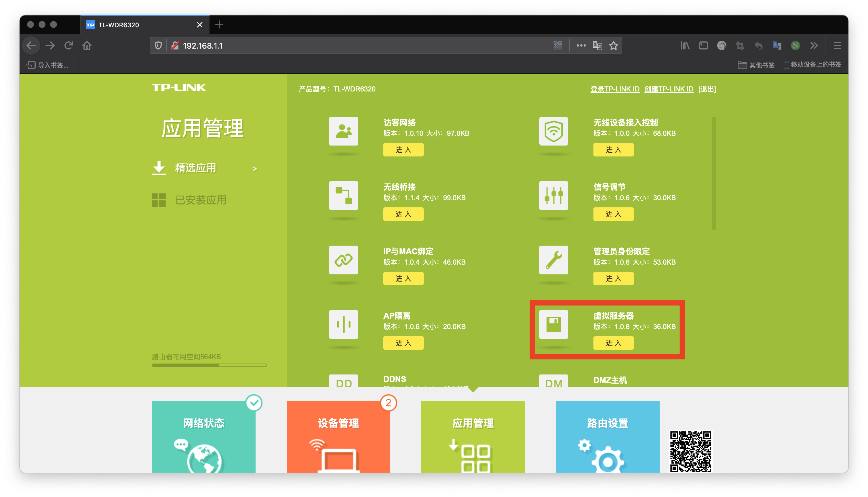Bookmark this page with the star icon
This screenshot has height=497, width=868.
(613, 45)
